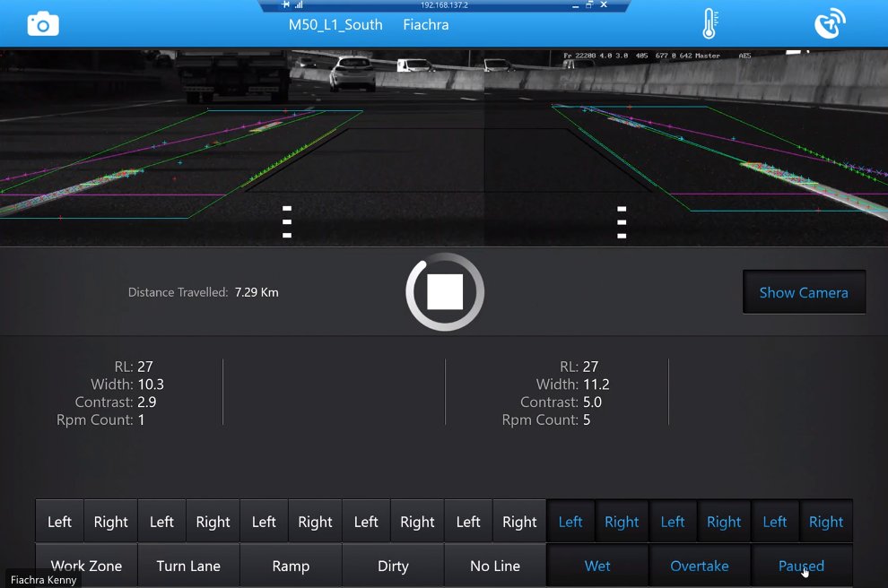Select Left above the Turn Lane button
Image resolution: width=888 pixels, height=588 pixels.
click(x=161, y=521)
